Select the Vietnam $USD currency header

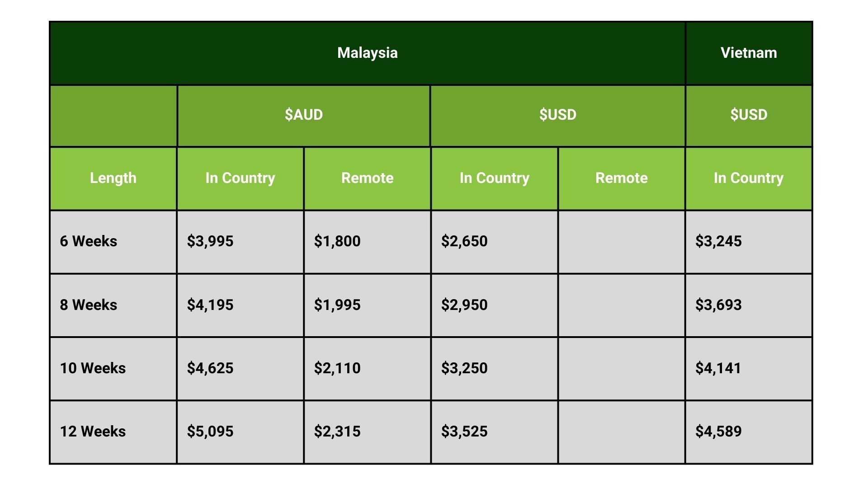click(x=749, y=115)
